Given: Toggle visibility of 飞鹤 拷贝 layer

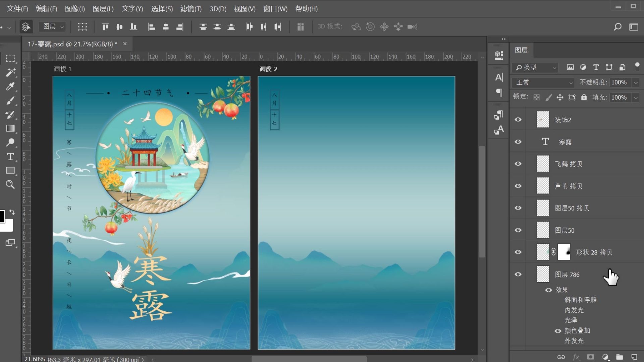Looking at the screenshot, I should 518,164.
